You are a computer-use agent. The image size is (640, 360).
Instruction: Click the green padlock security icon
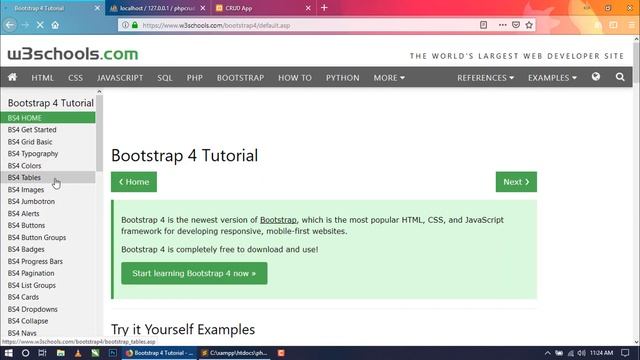coord(135,25)
